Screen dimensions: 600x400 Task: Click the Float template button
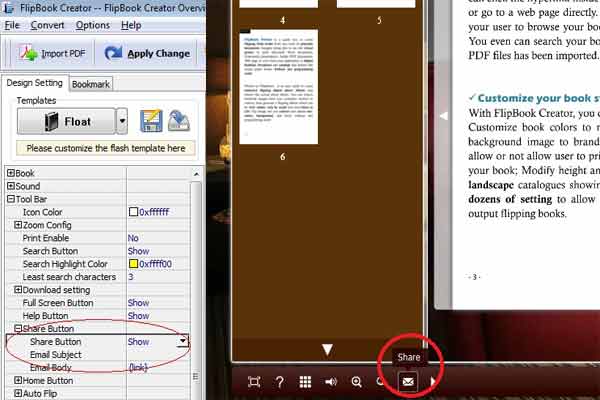(66, 121)
